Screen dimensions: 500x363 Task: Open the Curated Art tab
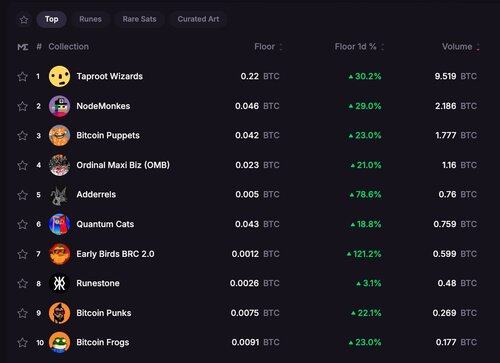tap(198, 19)
